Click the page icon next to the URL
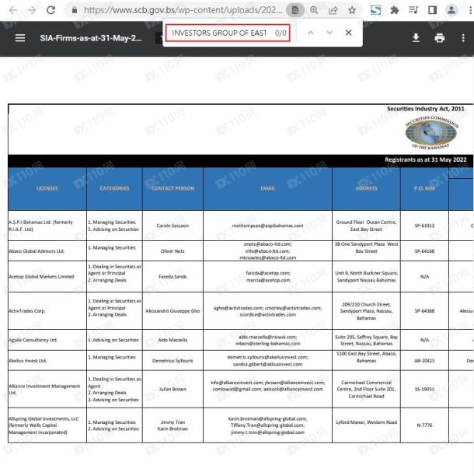Viewport: 474px width, 476px height. [295, 10]
